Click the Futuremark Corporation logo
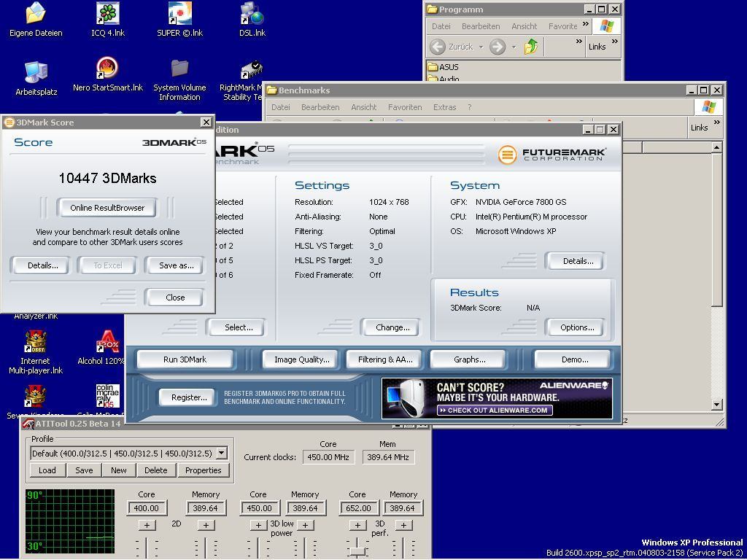 (x=552, y=155)
